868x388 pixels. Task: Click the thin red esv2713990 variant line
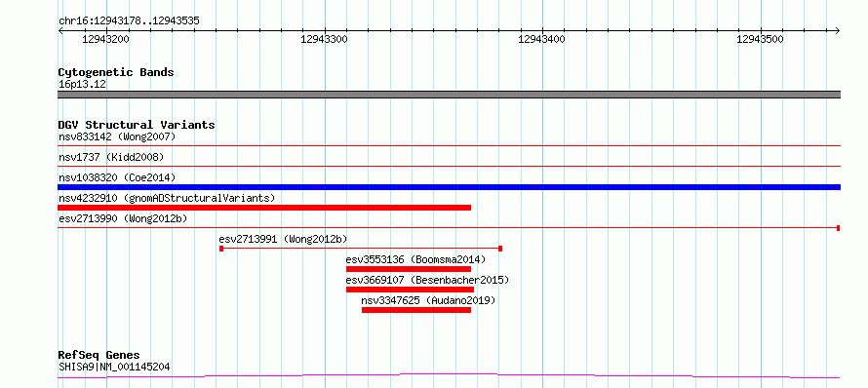point(449,227)
